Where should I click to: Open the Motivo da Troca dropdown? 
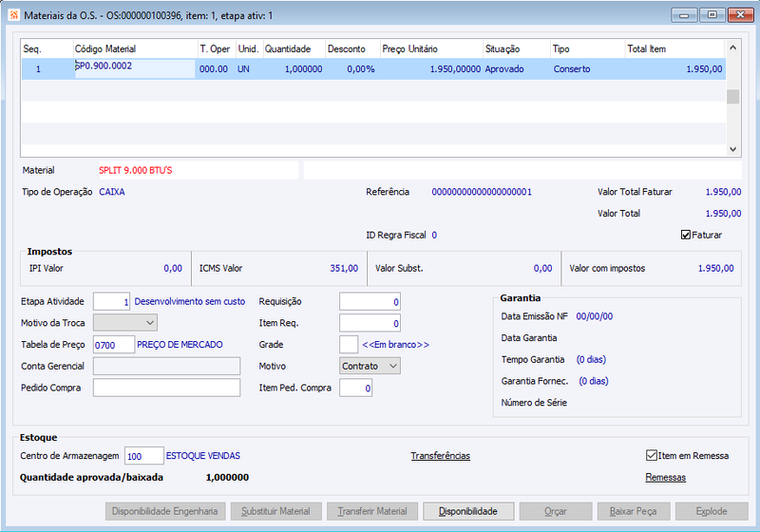[125, 323]
